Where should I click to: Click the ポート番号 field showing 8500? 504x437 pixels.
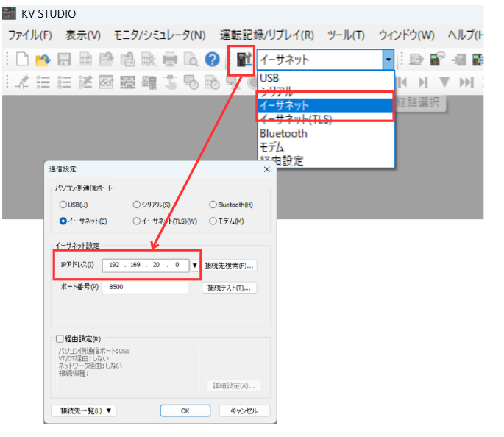click(146, 287)
